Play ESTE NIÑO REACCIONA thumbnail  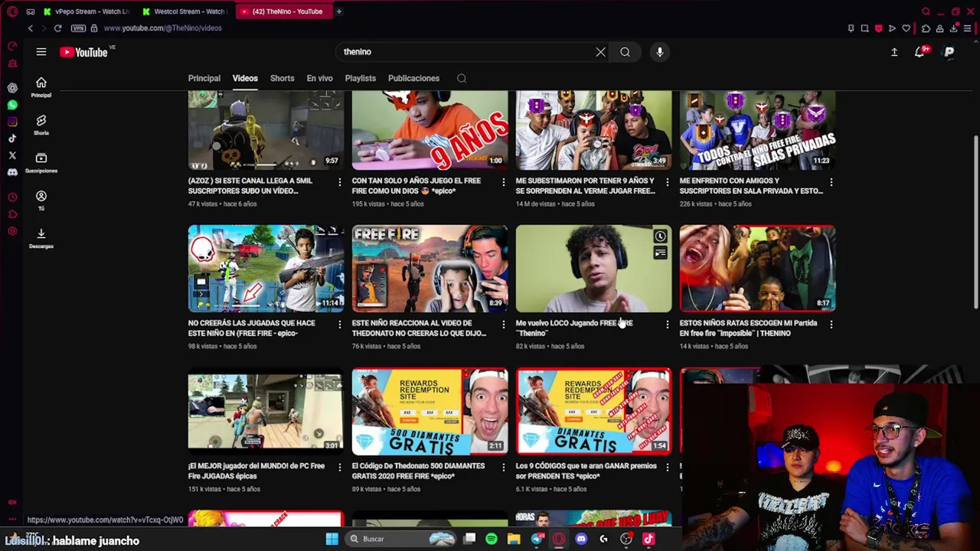[430, 269]
